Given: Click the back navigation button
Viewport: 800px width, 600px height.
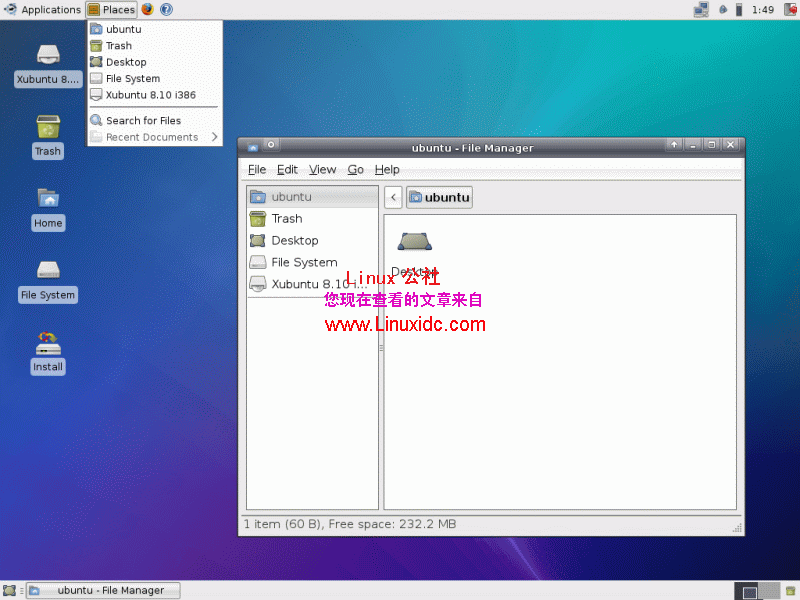Looking at the screenshot, I should (x=393, y=197).
